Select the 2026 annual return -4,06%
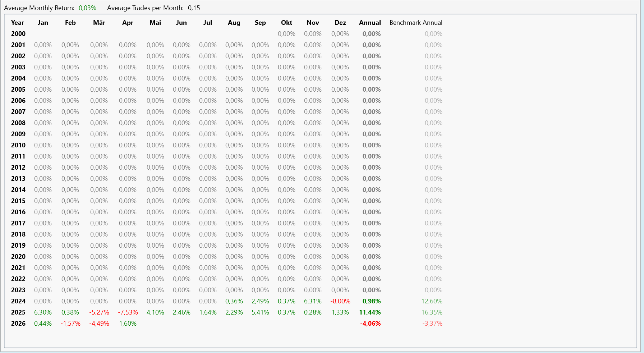Image resolution: width=644 pixels, height=353 pixels. pos(370,324)
